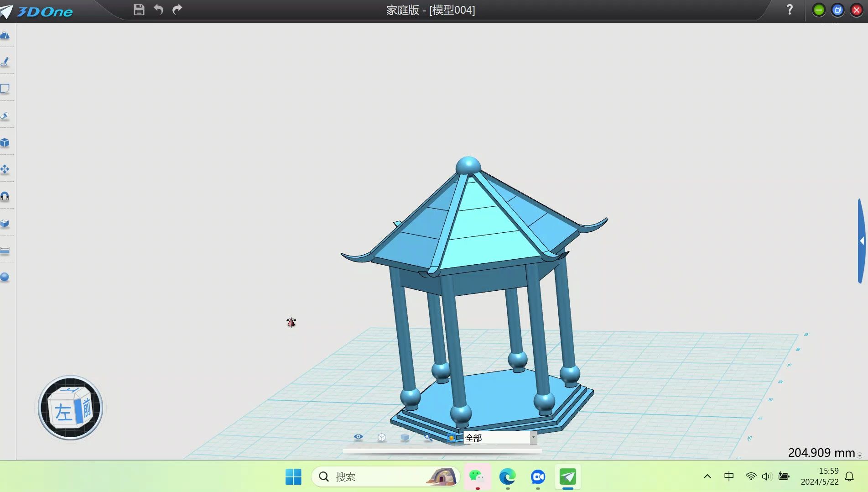Screen dimensions: 868x492
Task: Toggle object visibility with the eye icon
Action: (358, 437)
